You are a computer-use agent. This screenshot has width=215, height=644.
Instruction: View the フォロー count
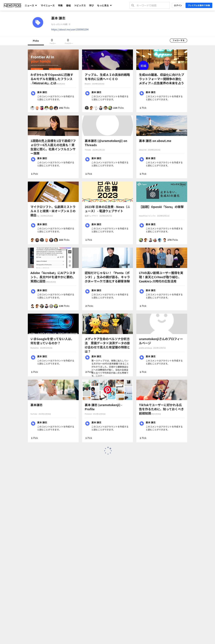tap(52, 41)
